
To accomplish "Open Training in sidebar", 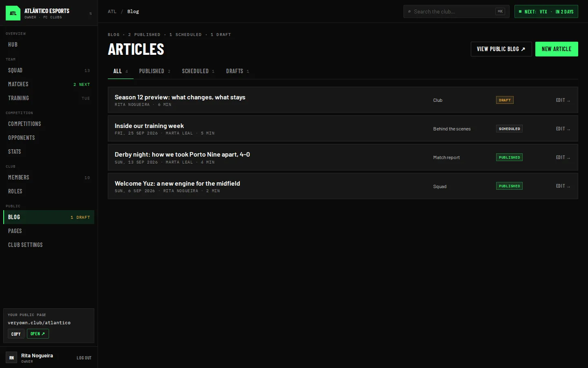I will [49, 98].
